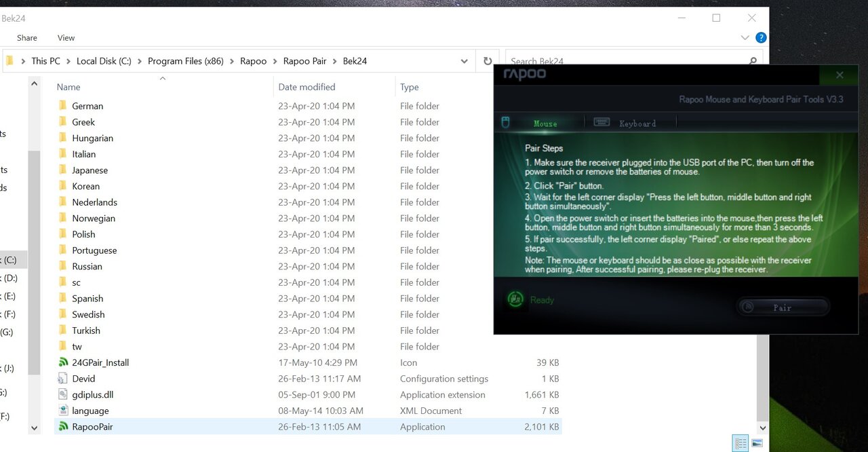Image resolution: width=868 pixels, height=452 pixels.
Task: Expand the chevron after Local Disk (C:)
Action: 140,61
